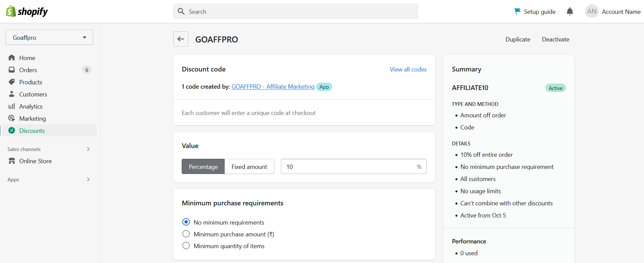Viewport: 644px width, 263px height.
Task: Open Online Store in sidebar
Action: click(x=35, y=161)
